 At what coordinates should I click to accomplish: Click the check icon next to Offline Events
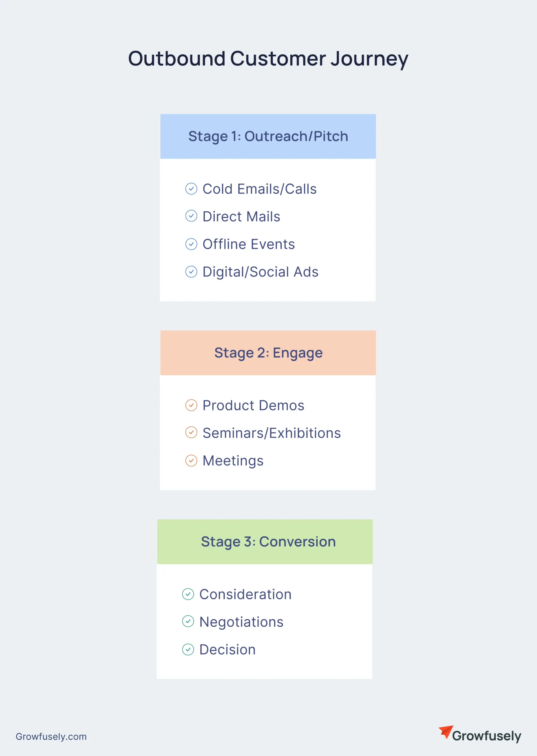pyautogui.click(x=191, y=244)
